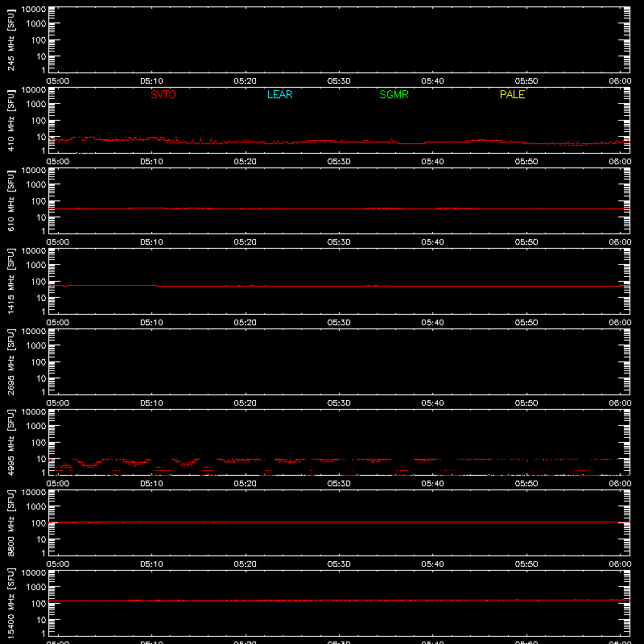Select the 245 MHz [SFU] axis title

(x=10, y=39)
